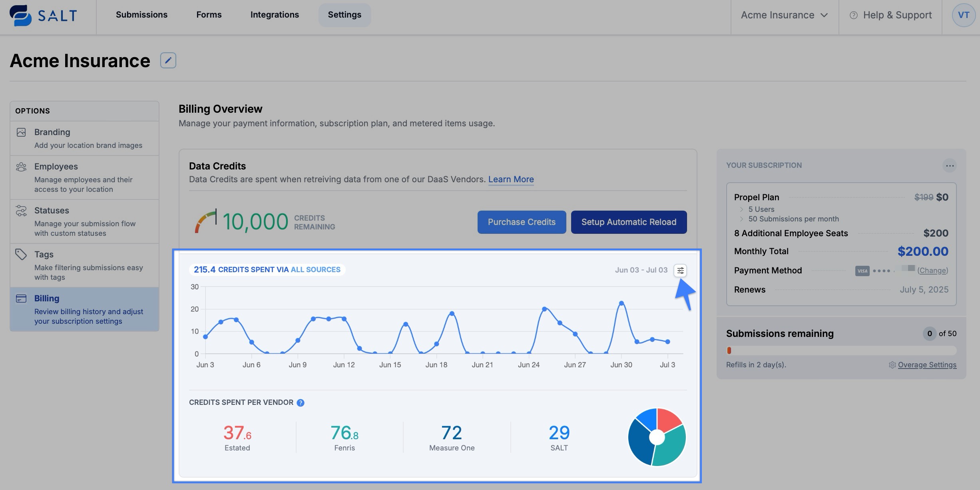This screenshot has width=980, height=490.
Task: Click the Tags label icon
Action: click(21, 254)
